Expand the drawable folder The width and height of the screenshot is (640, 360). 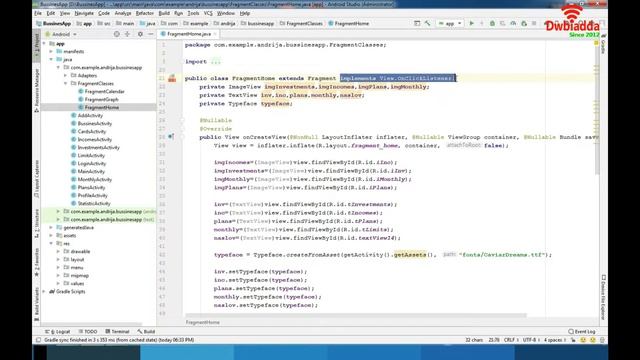pos(58,252)
